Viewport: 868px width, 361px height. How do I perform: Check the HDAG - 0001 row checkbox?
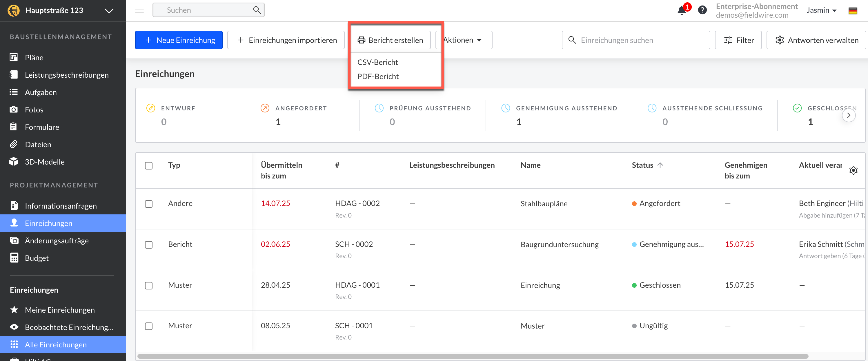click(149, 286)
